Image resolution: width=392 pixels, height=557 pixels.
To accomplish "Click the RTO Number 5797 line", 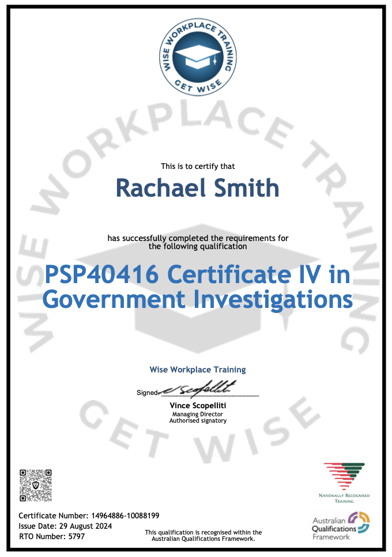I will (x=52, y=536).
